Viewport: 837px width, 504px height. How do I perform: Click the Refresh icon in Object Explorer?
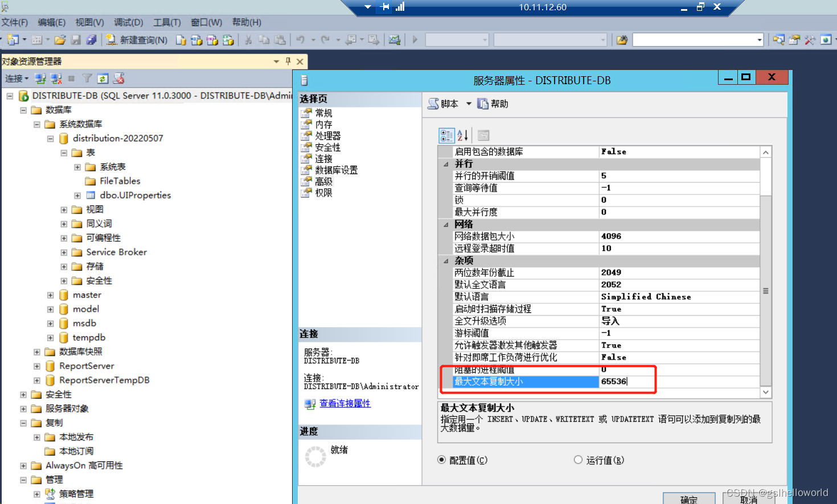pyautogui.click(x=102, y=79)
